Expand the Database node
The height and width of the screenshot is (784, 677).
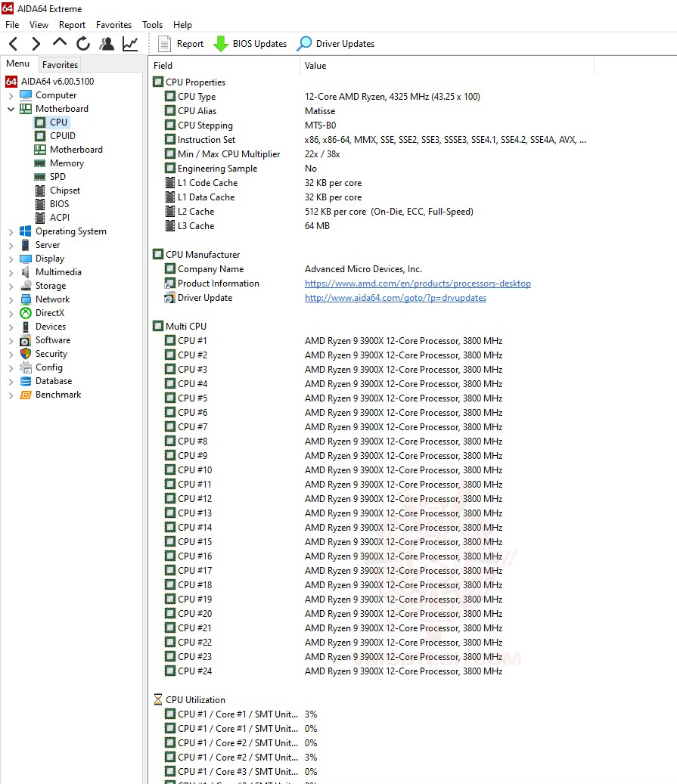[11, 381]
